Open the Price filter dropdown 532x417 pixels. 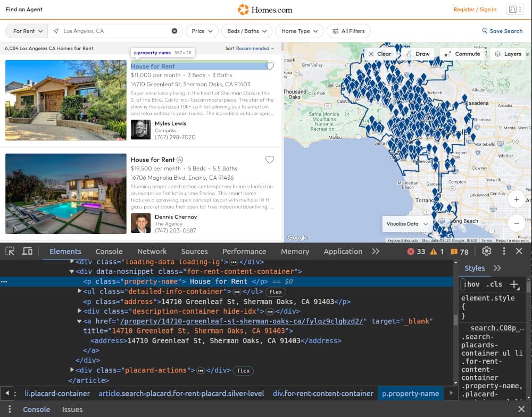tap(202, 31)
